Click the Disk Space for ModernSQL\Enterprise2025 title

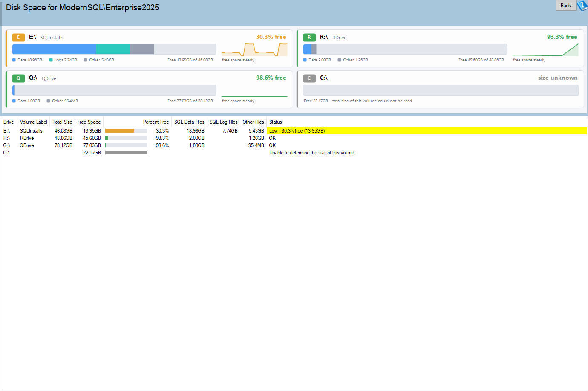click(x=82, y=8)
